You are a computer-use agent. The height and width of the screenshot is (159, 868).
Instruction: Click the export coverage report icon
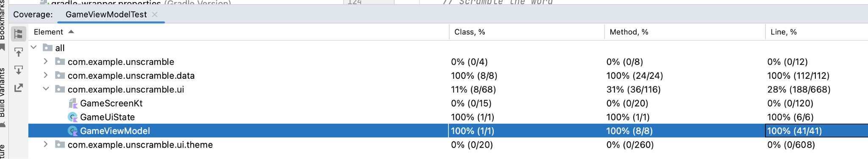click(x=18, y=88)
